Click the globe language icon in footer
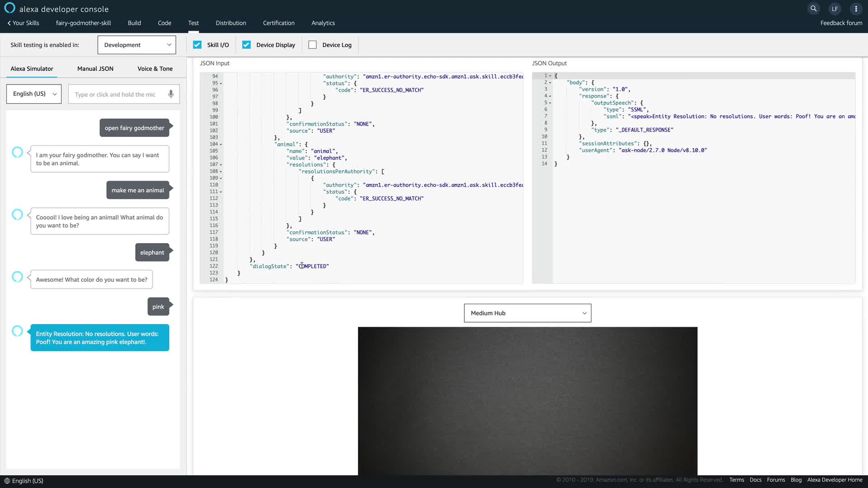Screen dimensions: 868x488 pyautogui.click(x=7, y=481)
